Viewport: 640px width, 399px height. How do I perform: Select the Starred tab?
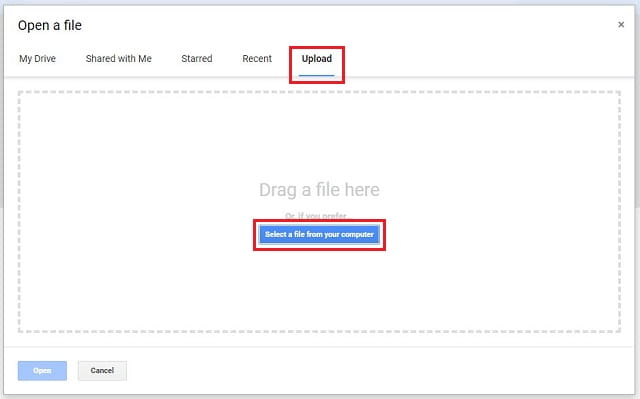[x=197, y=59]
